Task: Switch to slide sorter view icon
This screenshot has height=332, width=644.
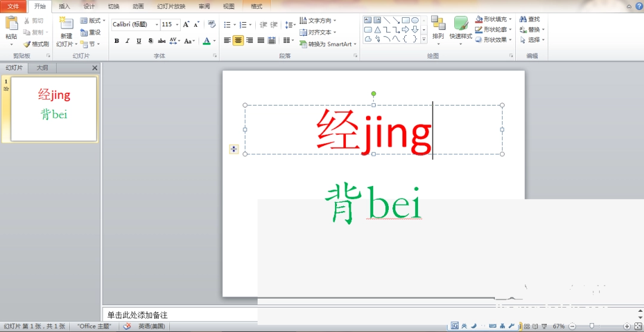Action: [x=527, y=326]
